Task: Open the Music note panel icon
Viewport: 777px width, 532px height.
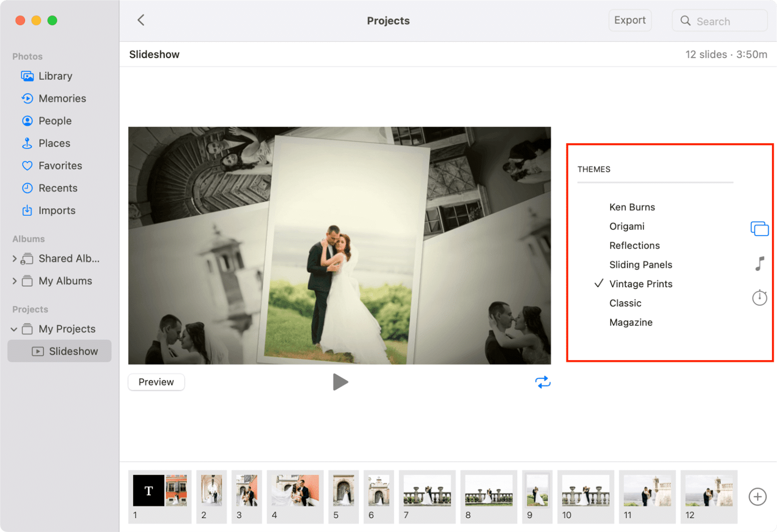Action: pyautogui.click(x=760, y=264)
